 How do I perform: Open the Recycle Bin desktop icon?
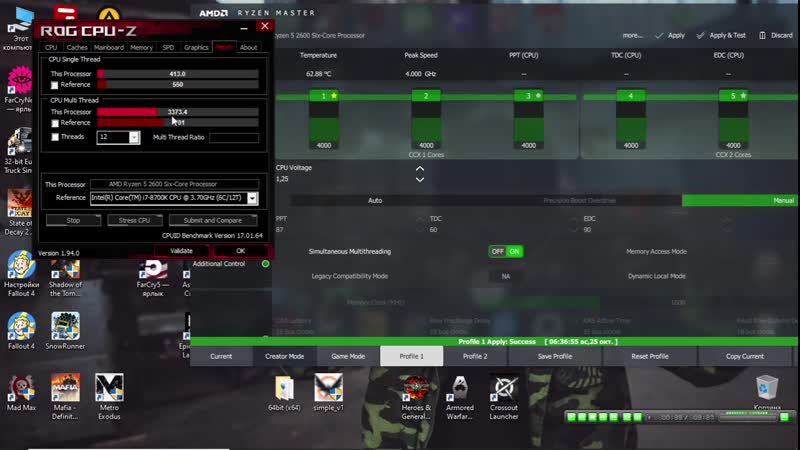(766, 392)
